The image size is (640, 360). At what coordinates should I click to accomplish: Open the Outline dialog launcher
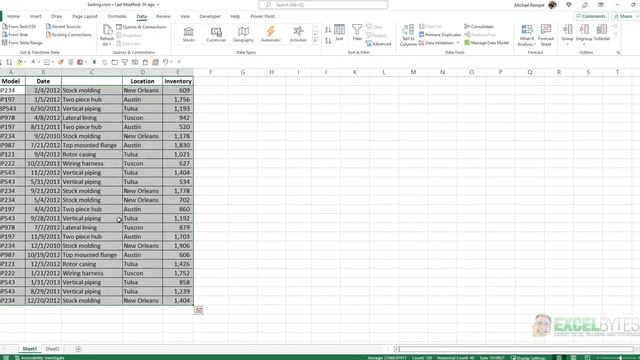pos(618,52)
